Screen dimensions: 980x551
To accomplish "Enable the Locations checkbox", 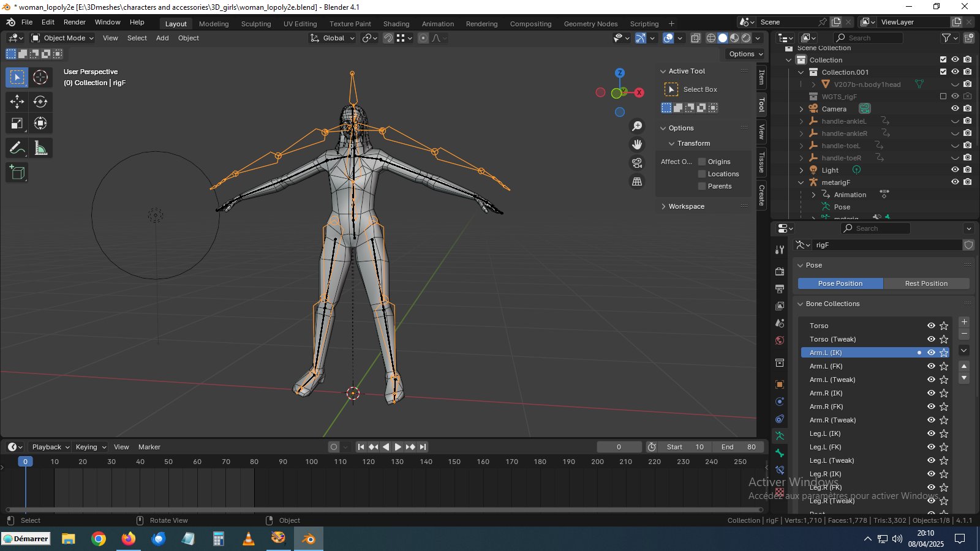I will (702, 174).
